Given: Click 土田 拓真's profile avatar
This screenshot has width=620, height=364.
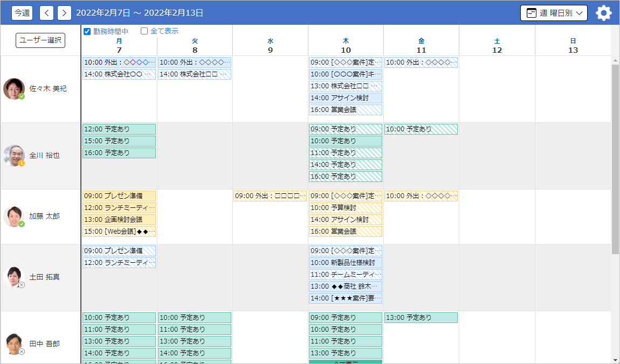Looking at the screenshot, I should [14, 277].
